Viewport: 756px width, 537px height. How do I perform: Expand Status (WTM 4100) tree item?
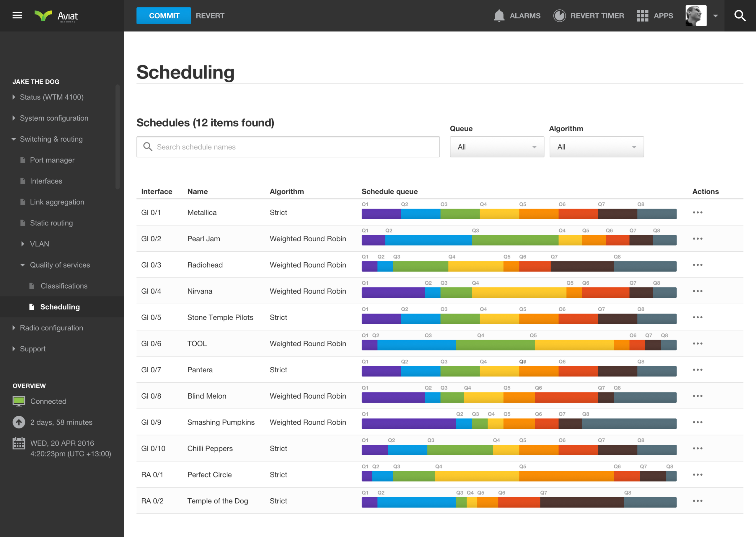[x=14, y=97]
